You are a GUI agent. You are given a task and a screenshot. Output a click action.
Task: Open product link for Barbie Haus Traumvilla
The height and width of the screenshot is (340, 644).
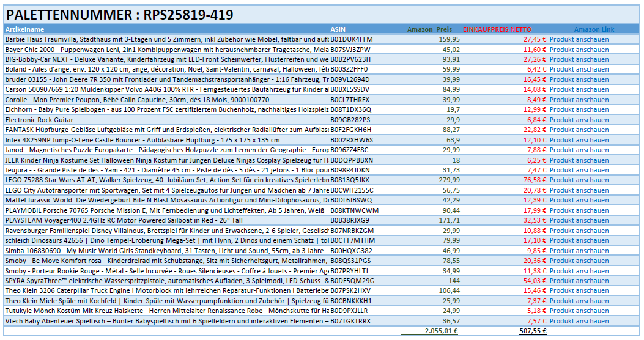pos(579,39)
